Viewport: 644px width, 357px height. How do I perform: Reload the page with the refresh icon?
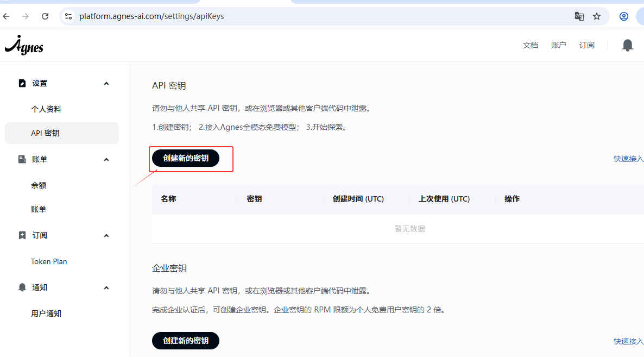coord(45,16)
